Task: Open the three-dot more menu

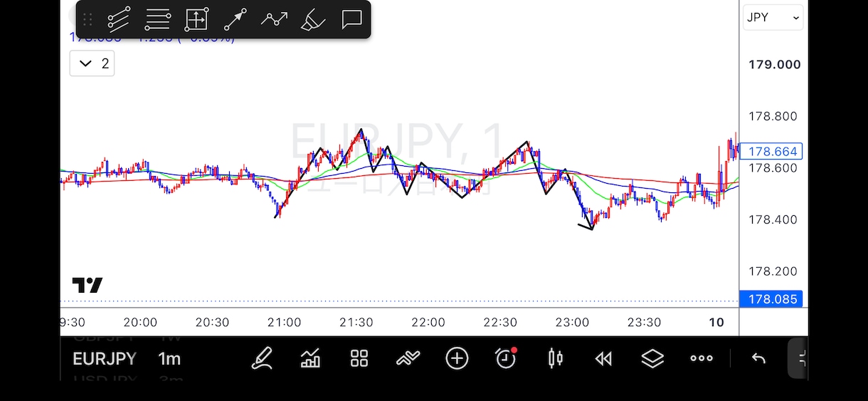Action: coord(702,358)
